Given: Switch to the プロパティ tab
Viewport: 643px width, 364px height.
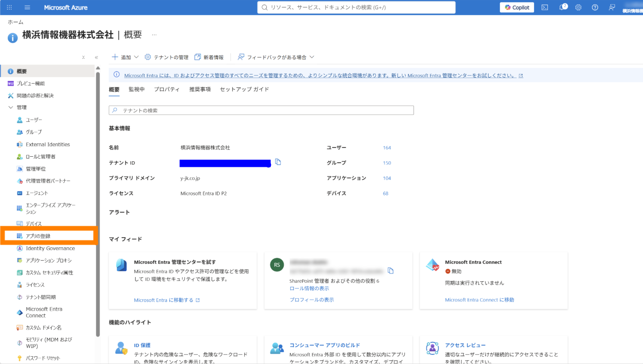Looking at the screenshot, I should coord(166,89).
